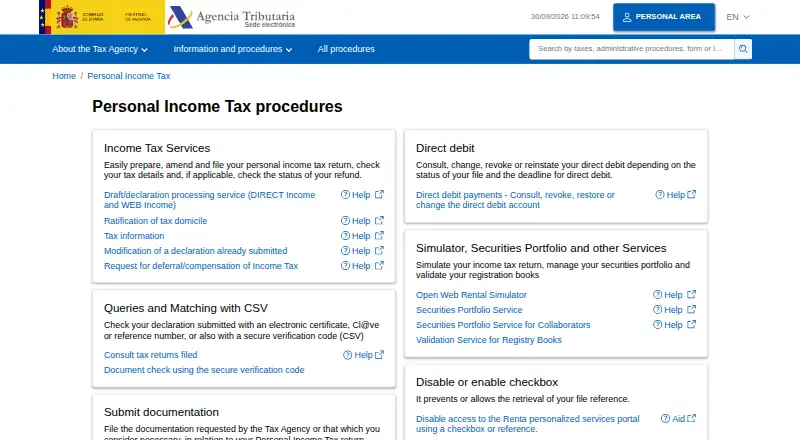Screen dimensions: 800x440
Task: Open external link icon next to Direct debit Help
Action: pyautogui.click(x=691, y=194)
